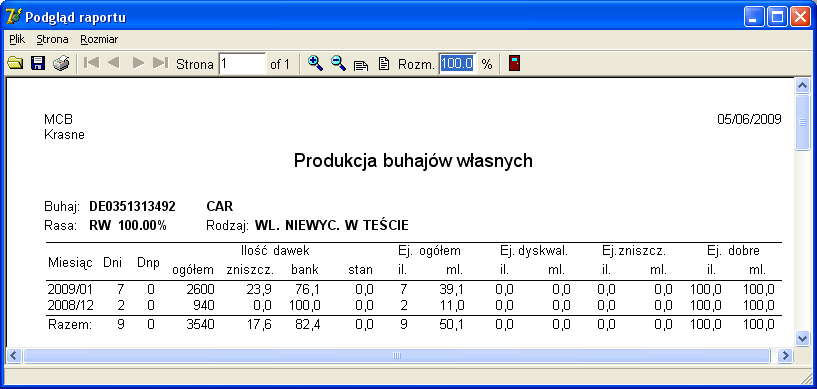Close the Podgląd raportu window
Viewport: 817px width, 389px height.
pyautogui.click(x=801, y=18)
